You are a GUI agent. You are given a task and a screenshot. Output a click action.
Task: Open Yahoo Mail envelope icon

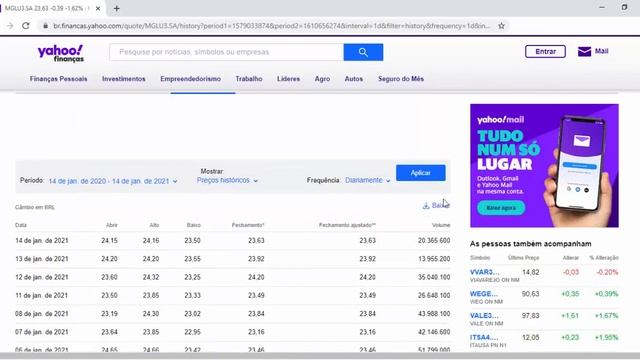tap(584, 51)
